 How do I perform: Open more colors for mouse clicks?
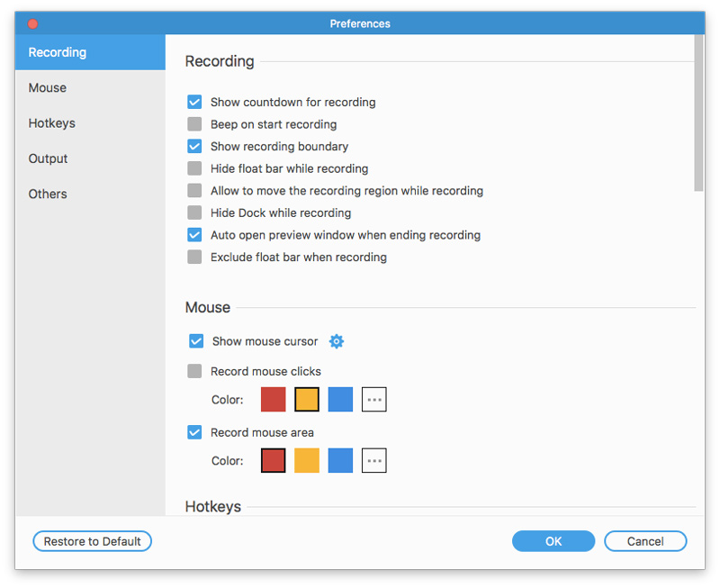[374, 400]
